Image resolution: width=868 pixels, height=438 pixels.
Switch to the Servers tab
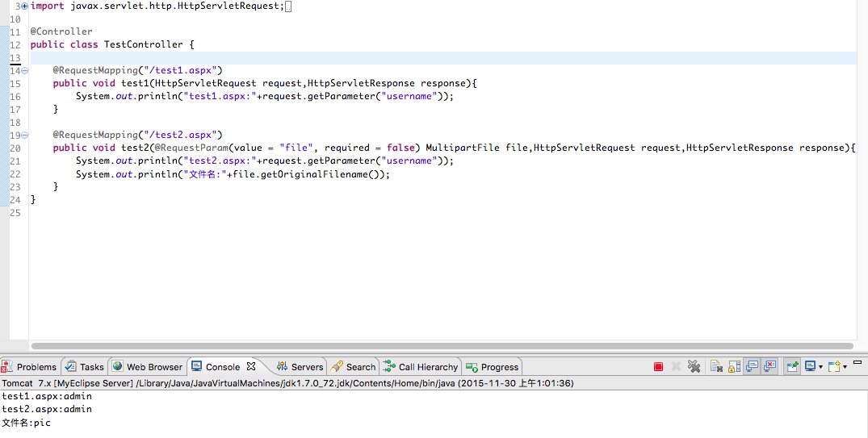(x=300, y=367)
